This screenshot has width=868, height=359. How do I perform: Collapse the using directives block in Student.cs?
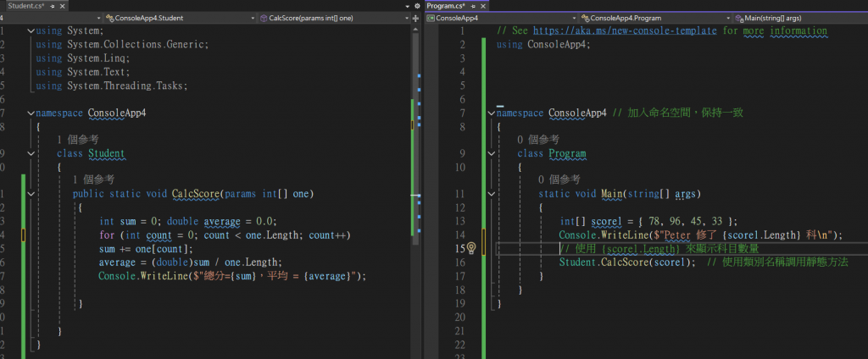[31, 31]
